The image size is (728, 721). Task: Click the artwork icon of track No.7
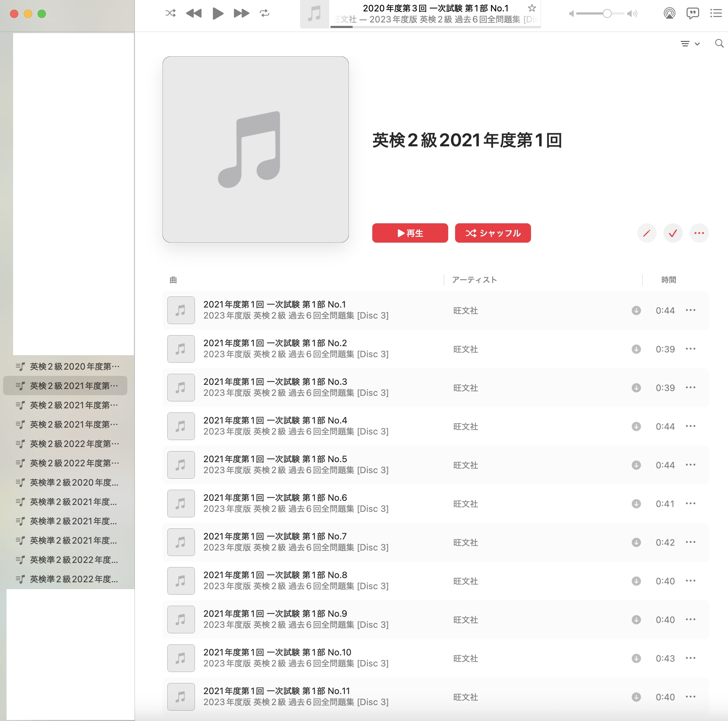point(181,542)
